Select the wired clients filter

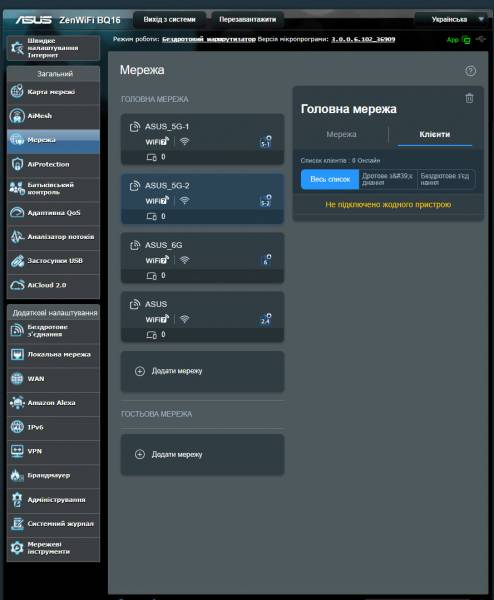coord(387,179)
